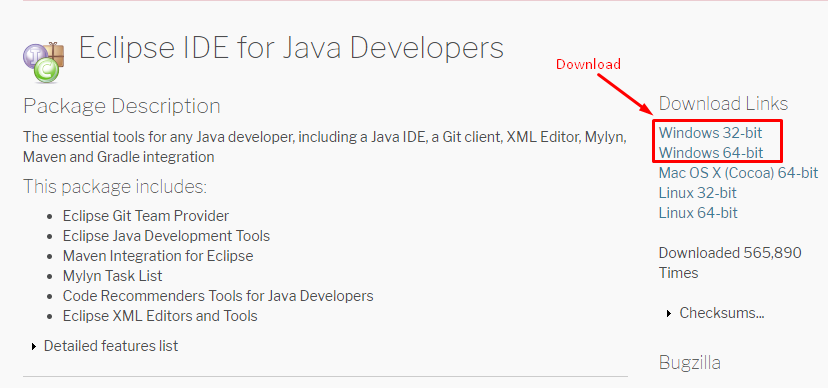This screenshot has height=388, width=828.
Task: Open the Linux 32-bit download link
Action: (698, 193)
